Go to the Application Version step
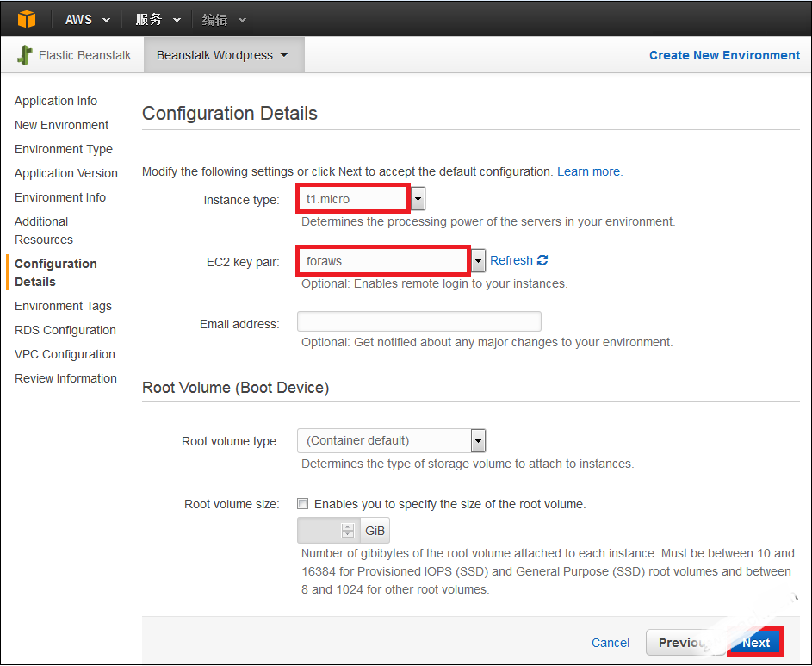The height and width of the screenshot is (666, 812). (x=66, y=173)
